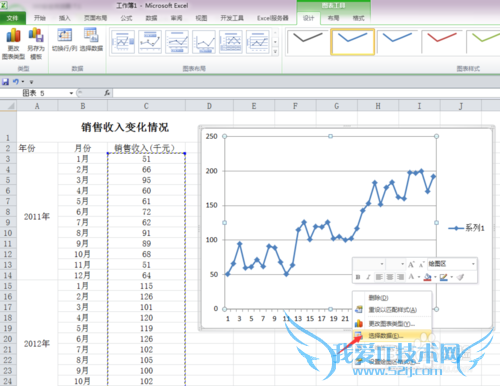Viewport: 500px width, 386px height.
Task: Open shape fill dropdown arrow in mini toolbar
Action: coord(435,277)
